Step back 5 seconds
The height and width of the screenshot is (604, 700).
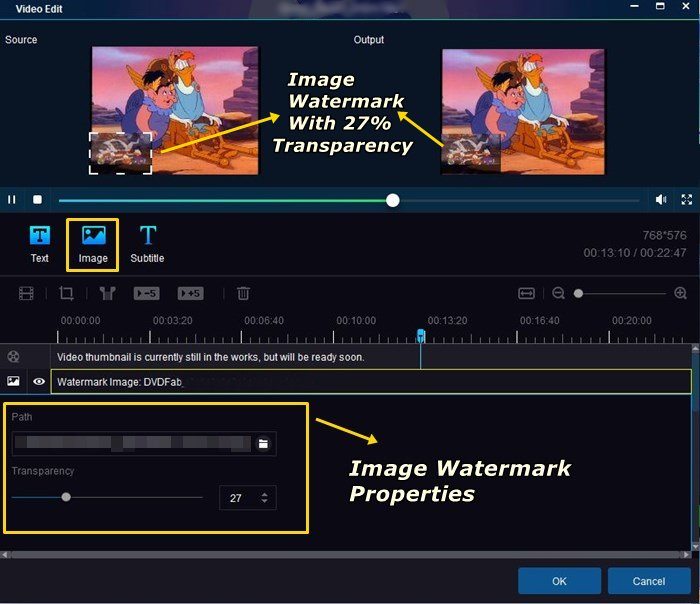(146, 293)
